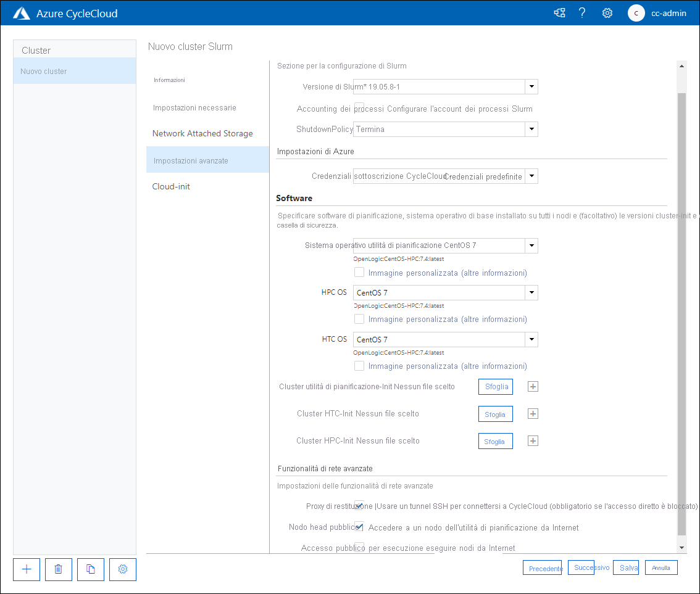Open the help question mark icon
The image size is (700, 594).
pyautogui.click(x=582, y=12)
